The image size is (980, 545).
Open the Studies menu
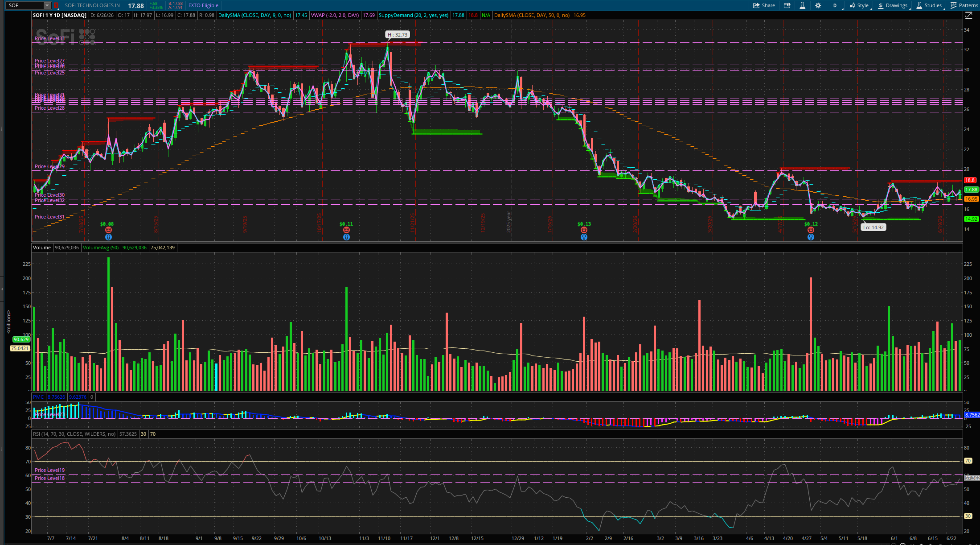[929, 5]
